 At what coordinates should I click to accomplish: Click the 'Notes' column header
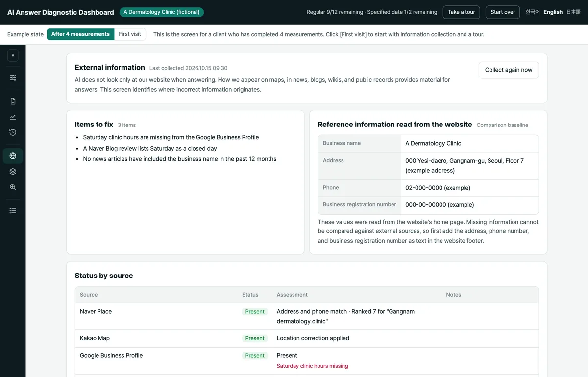pos(453,295)
